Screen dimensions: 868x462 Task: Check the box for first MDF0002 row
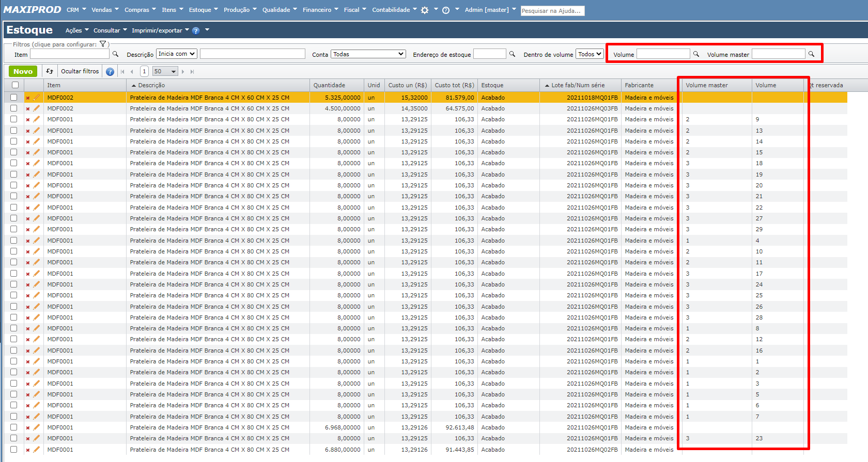pyautogui.click(x=14, y=98)
